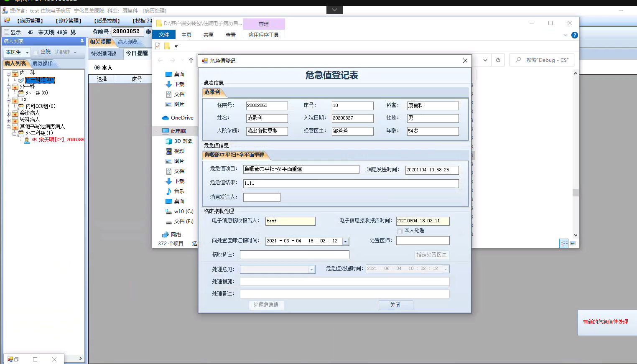This screenshot has height=364, width=637.
Task: Click the pin icon on 病人列表 panel
Action: tap(82, 41)
